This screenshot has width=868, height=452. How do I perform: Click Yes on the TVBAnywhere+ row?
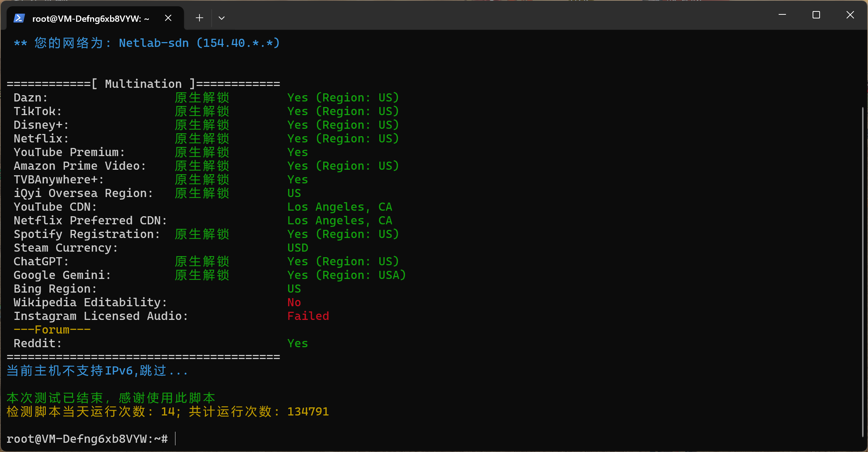pos(298,180)
